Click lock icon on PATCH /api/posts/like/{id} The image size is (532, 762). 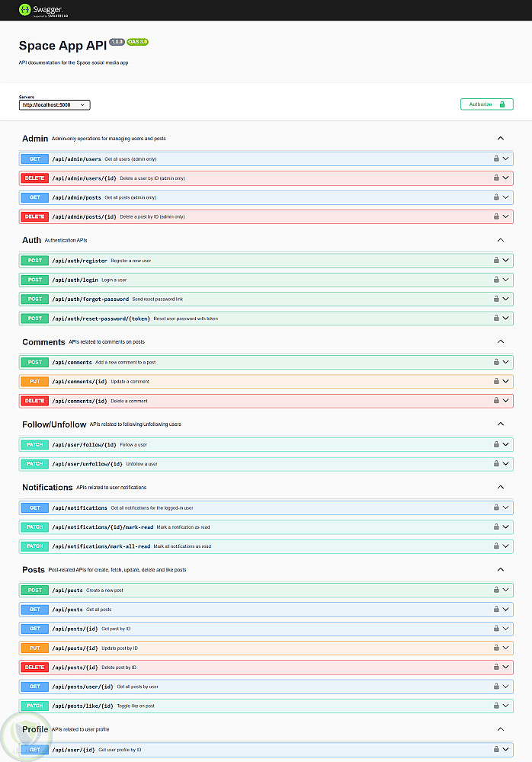(x=495, y=706)
